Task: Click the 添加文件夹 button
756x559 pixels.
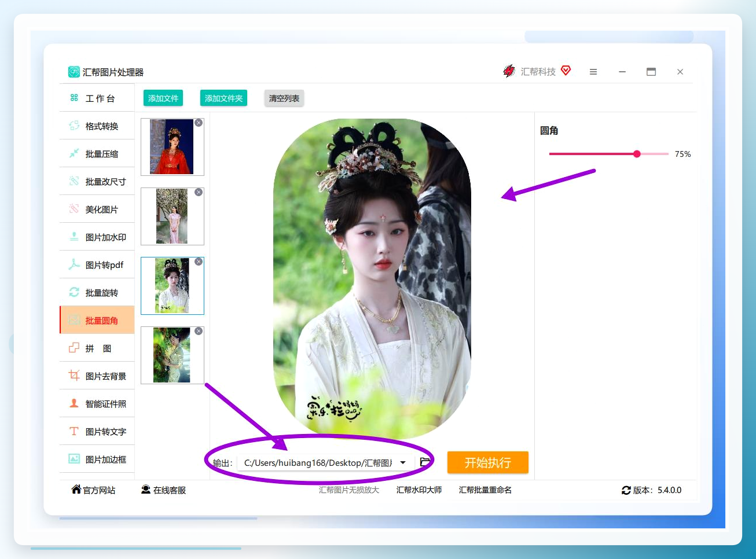Action: tap(224, 98)
